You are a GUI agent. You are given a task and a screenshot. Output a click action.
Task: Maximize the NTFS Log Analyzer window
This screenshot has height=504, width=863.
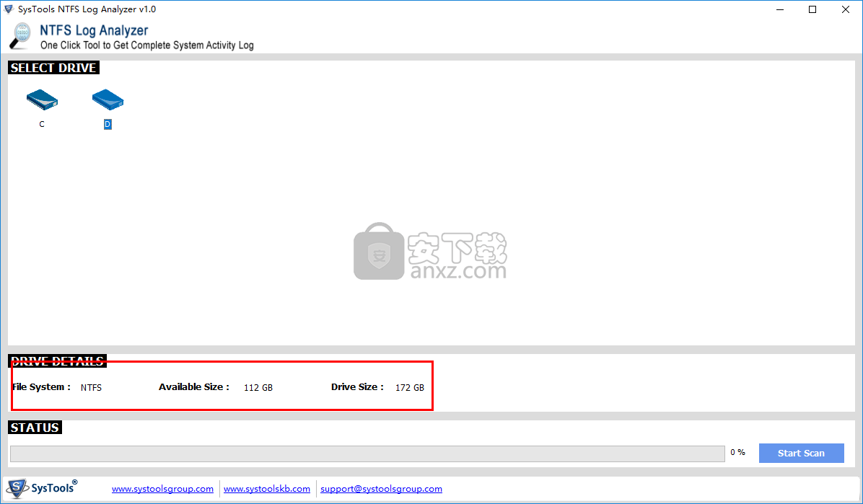coord(812,9)
